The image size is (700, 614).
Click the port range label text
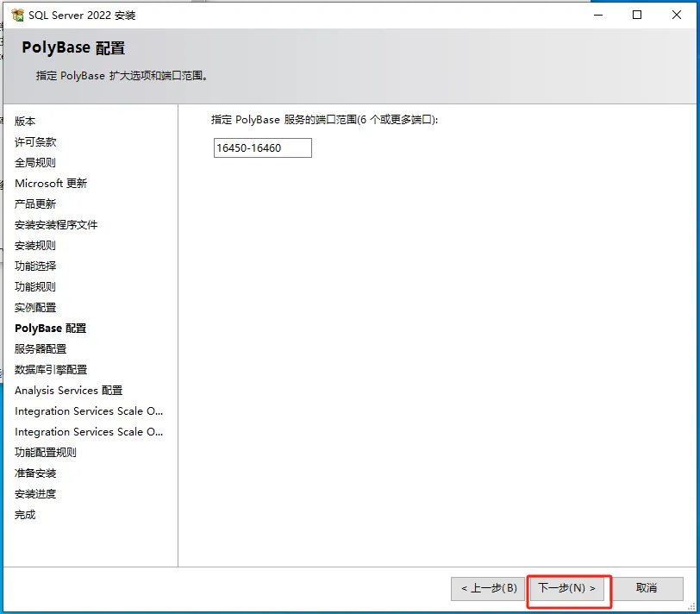point(324,120)
